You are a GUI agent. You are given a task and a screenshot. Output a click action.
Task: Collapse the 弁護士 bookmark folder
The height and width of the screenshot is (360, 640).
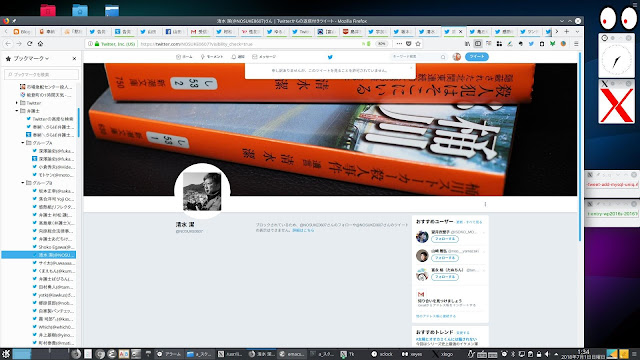[17, 111]
